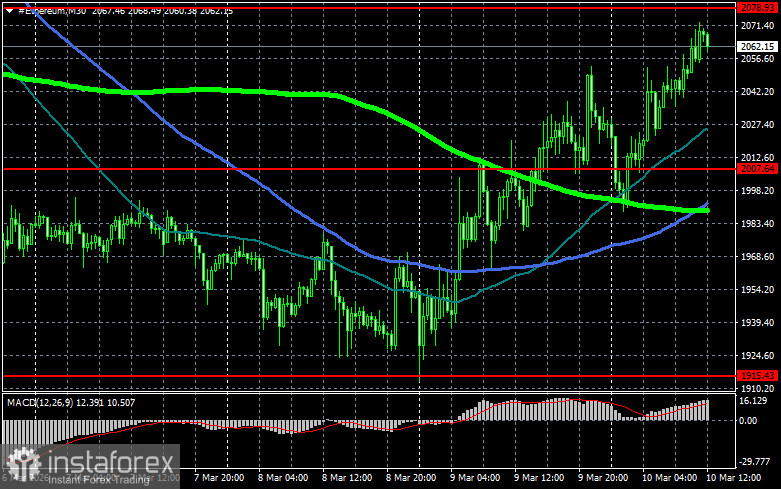Select the red 2007.64 price level label

point(758,169)
